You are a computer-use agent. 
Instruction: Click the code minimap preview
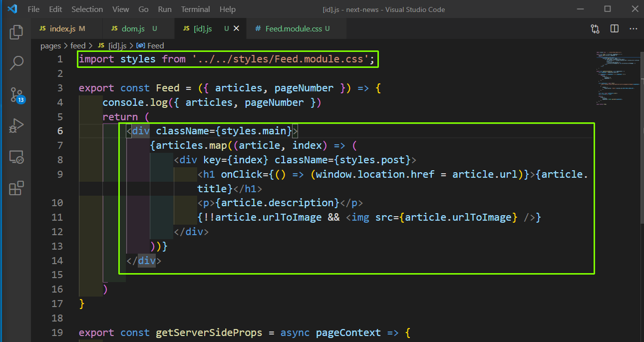(618, 78)
